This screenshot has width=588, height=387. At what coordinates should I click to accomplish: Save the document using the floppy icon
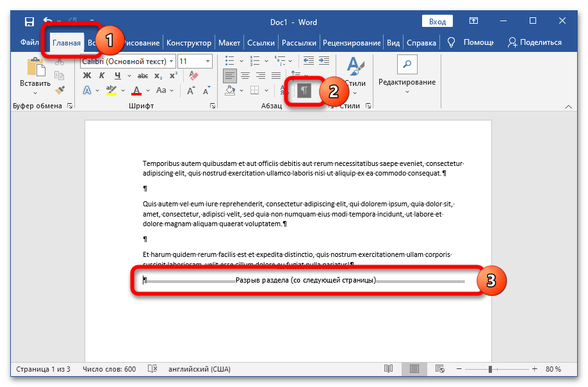pyautogui.click(x=29, y=21)
